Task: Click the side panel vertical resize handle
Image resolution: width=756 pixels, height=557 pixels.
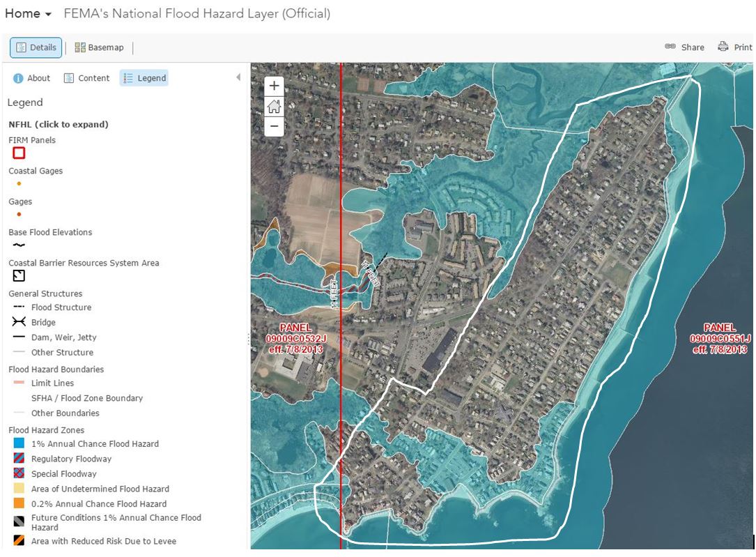Action: pyautogui.click(x=248, y=339)
